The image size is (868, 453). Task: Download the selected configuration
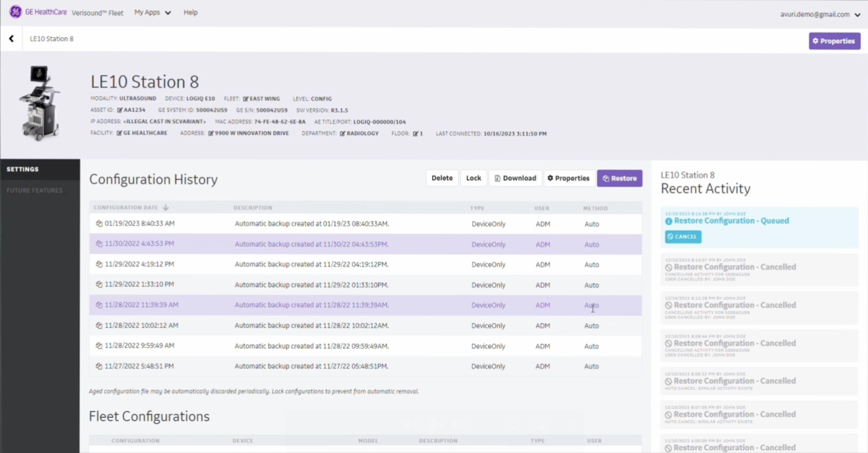pos(515,178)
